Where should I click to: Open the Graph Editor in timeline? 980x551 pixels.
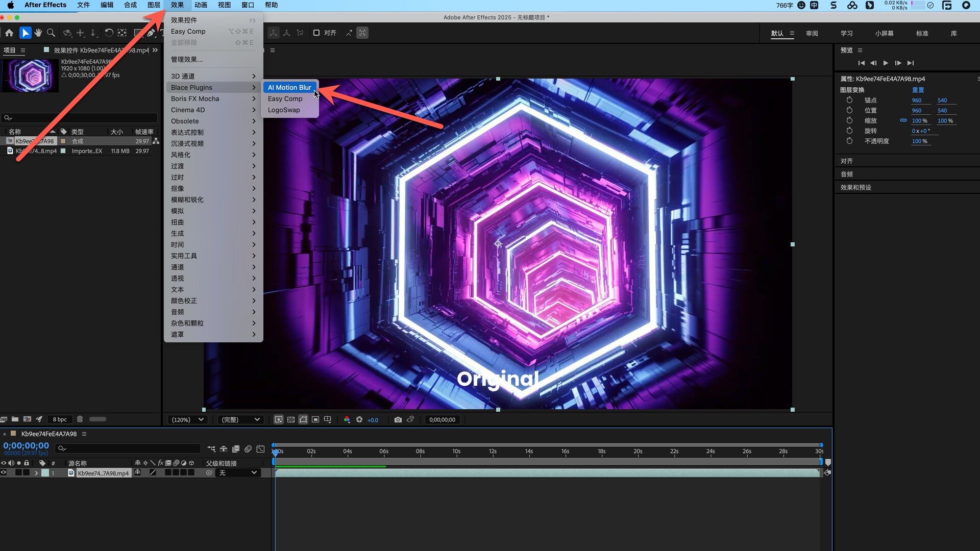(261, 449)
